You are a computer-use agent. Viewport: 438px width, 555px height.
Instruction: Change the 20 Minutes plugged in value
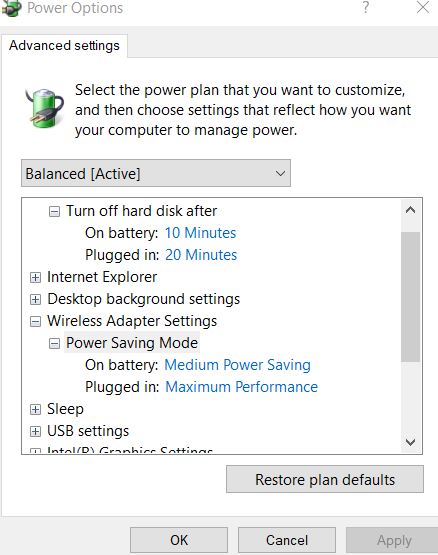point(201,255)
